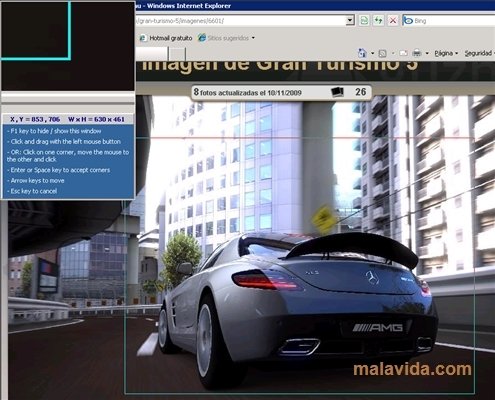
Task: Open the address bar history dropdown arrow
Action: (350, 20)
